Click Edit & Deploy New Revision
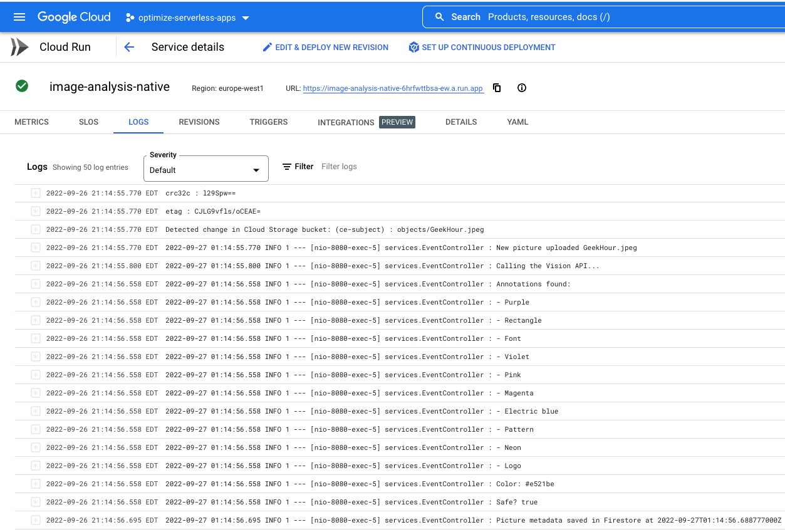The height and width of the screenshot is (532, 785). pos(325,47)
